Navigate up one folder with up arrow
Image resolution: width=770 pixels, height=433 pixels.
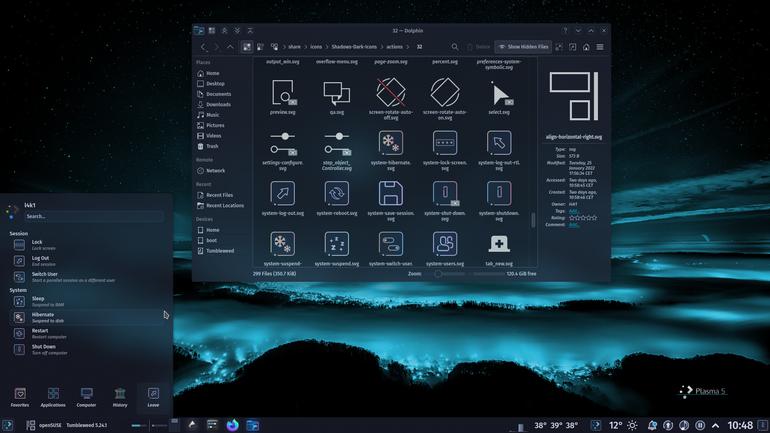point(230,47)
